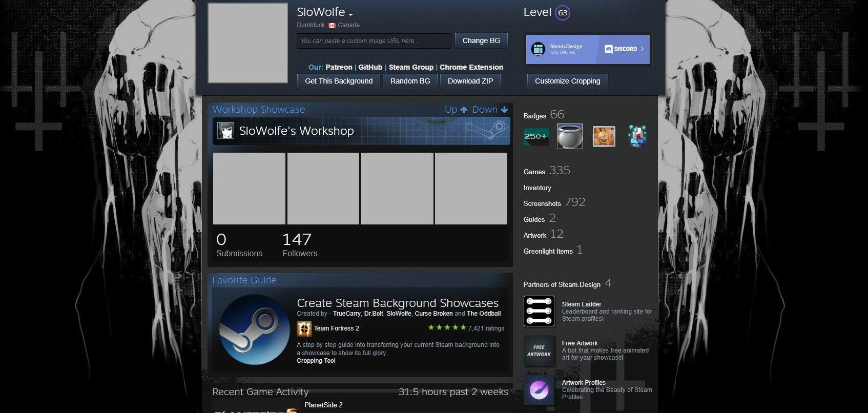Click guide author The Oddball

484,314
